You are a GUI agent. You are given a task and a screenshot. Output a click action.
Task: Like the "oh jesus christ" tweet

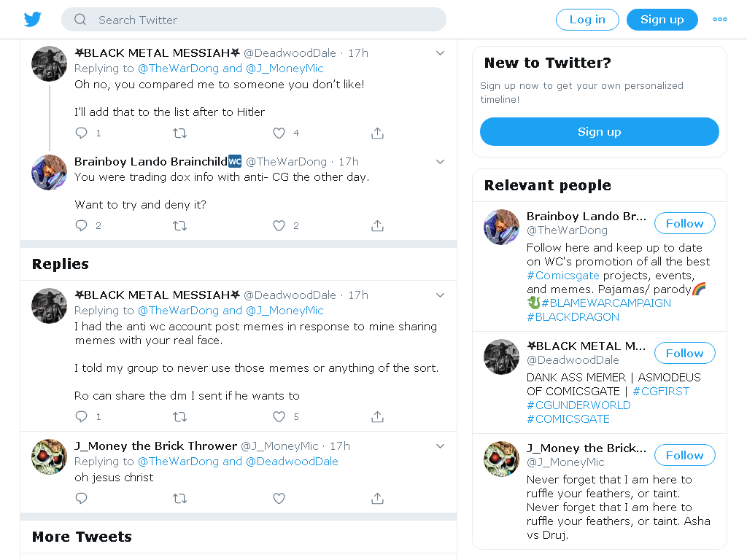279,499
